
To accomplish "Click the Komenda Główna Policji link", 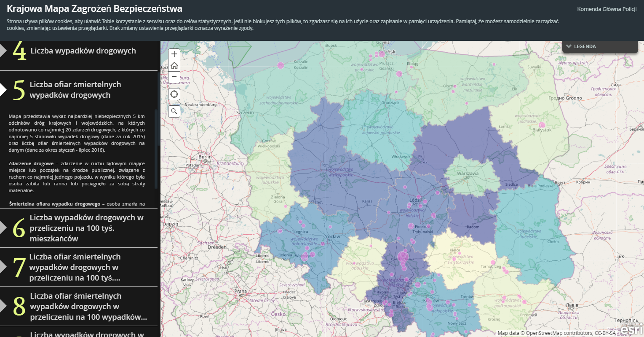I will point(607,9).
